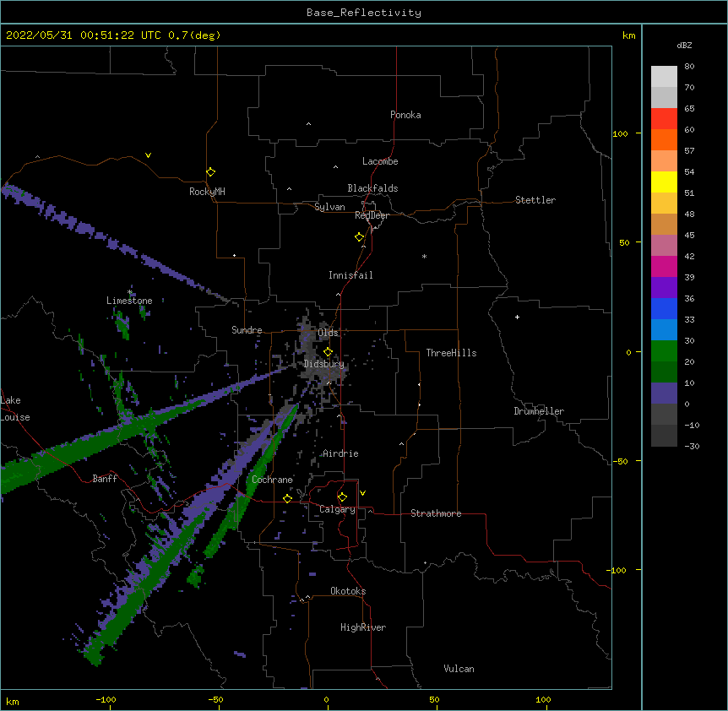This screenshot has width=728, height=711.
Task: Click the Lacombe city label
Action: (380, 161)
